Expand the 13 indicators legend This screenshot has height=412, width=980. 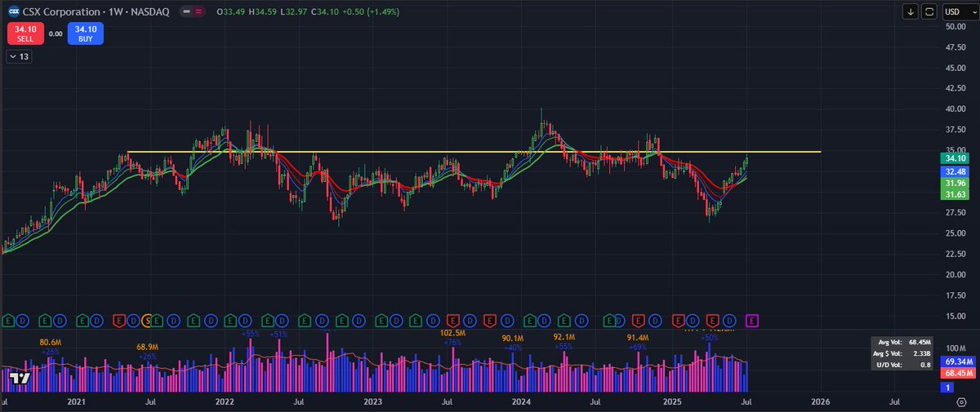[19, 56]
